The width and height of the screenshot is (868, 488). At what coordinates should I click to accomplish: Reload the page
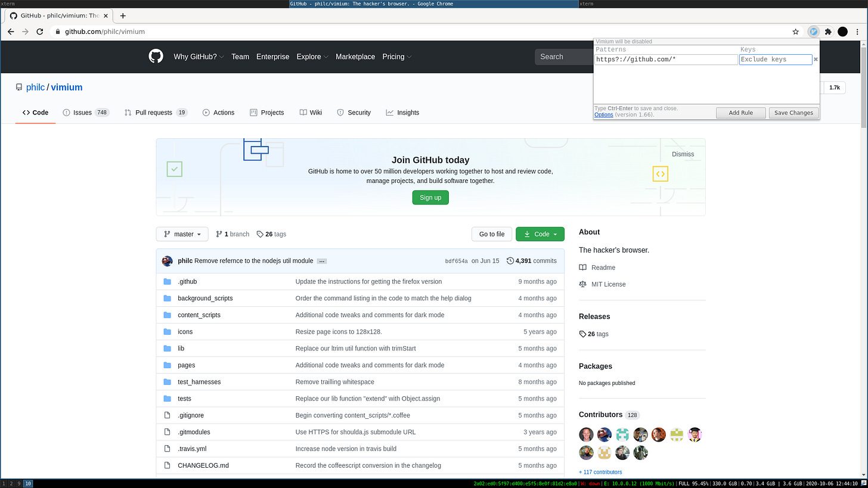40,32
